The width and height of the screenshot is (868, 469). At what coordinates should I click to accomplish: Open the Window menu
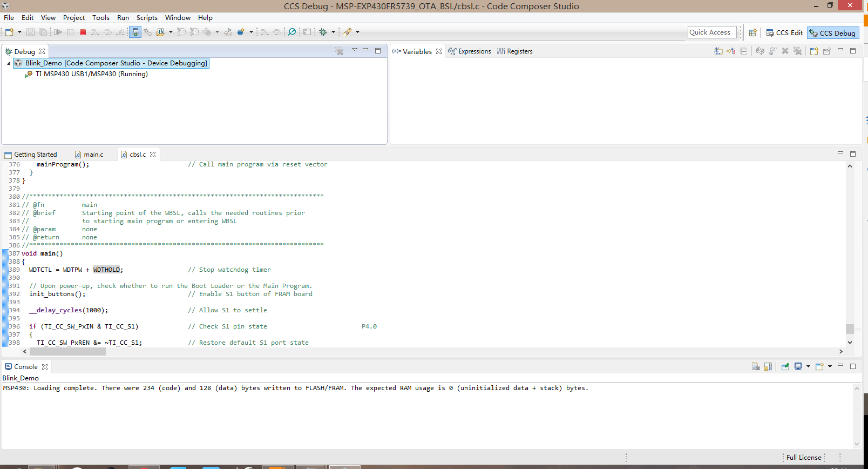178,18
